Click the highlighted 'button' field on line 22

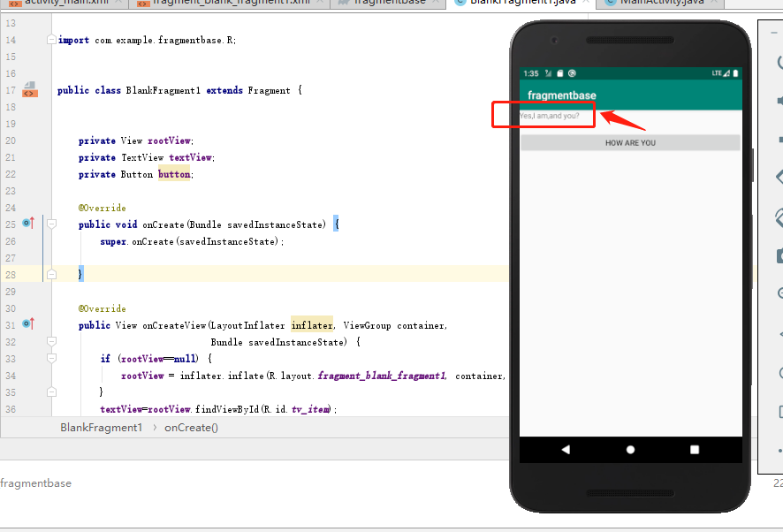coord(174,174)
